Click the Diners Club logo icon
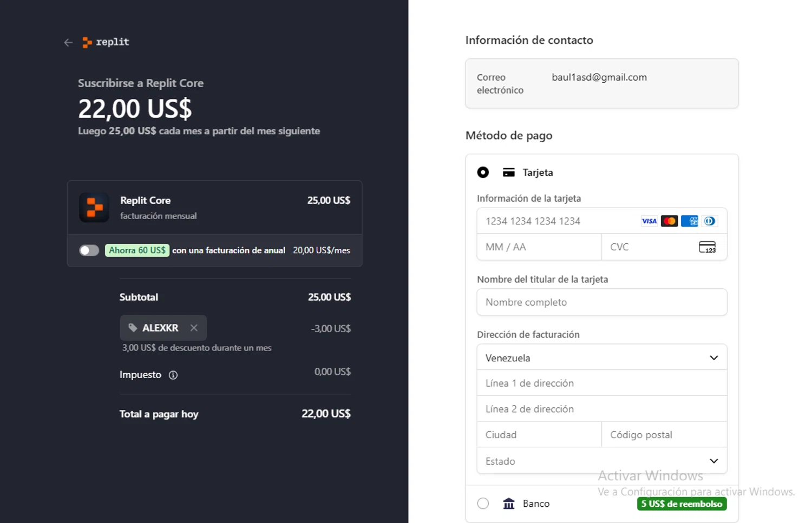This screenshot has height=523, width=812. point(710,221)
